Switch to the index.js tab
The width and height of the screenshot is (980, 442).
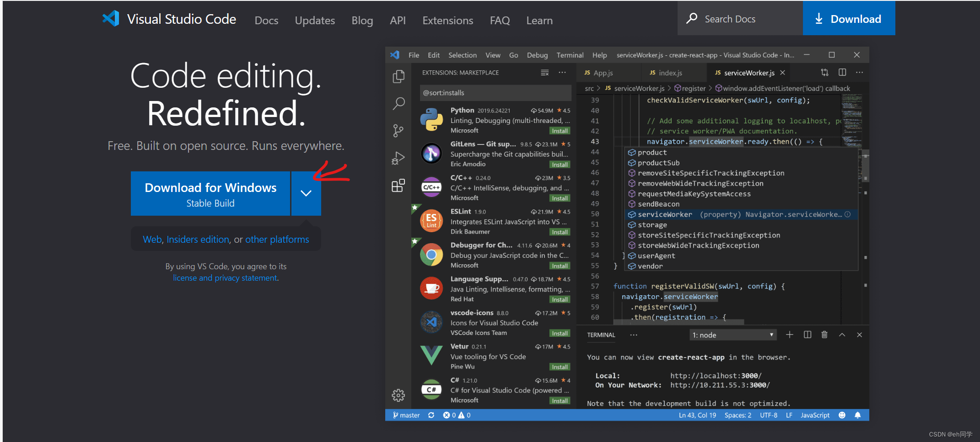pos(670,73)
